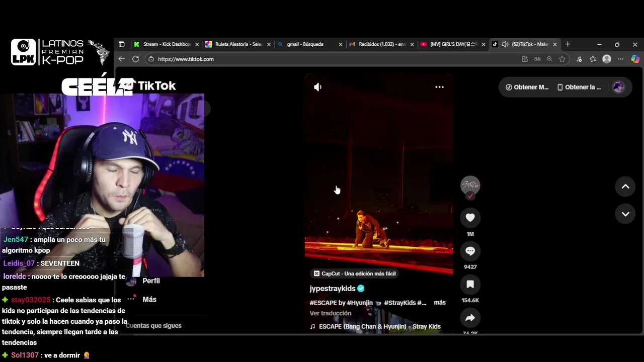The width and height of the screenshot is (644, 362).
Task: Click Ver traducción link
Action: pyautogui.click(x=331, y=313)
